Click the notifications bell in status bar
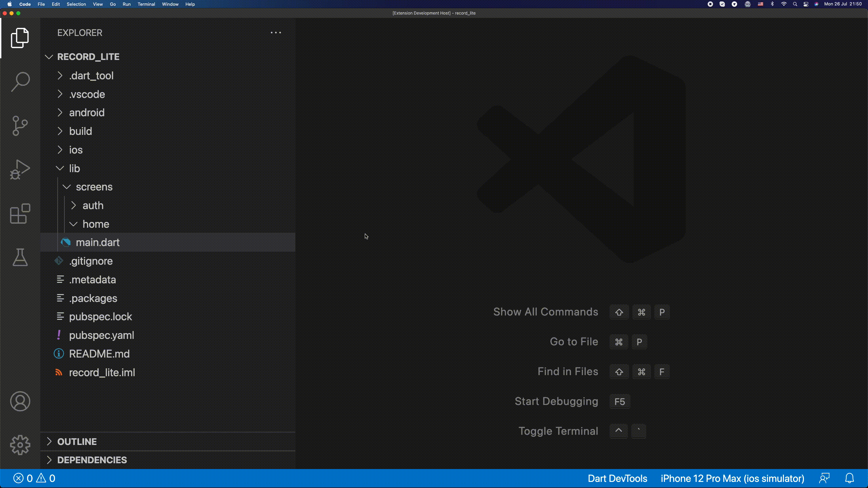 pyautogui.click(x=849, y=478)
